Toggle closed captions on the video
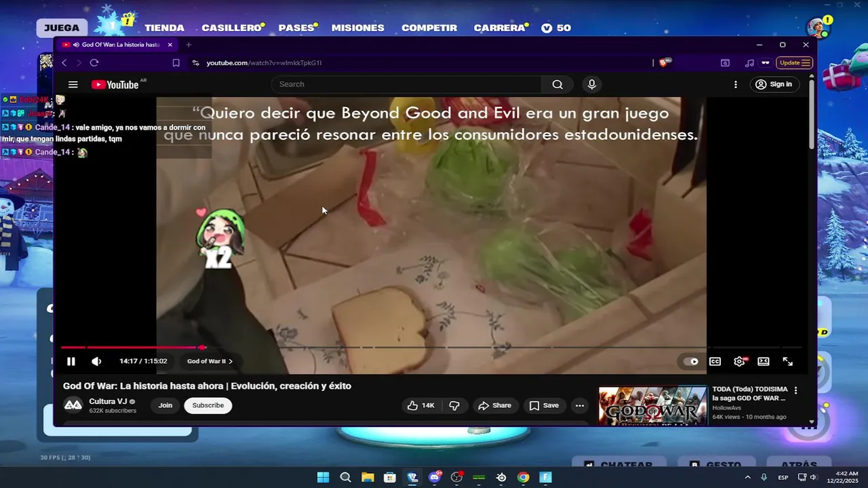The width and height of the screenshot is (868, 488). click(x=715, y=361)
